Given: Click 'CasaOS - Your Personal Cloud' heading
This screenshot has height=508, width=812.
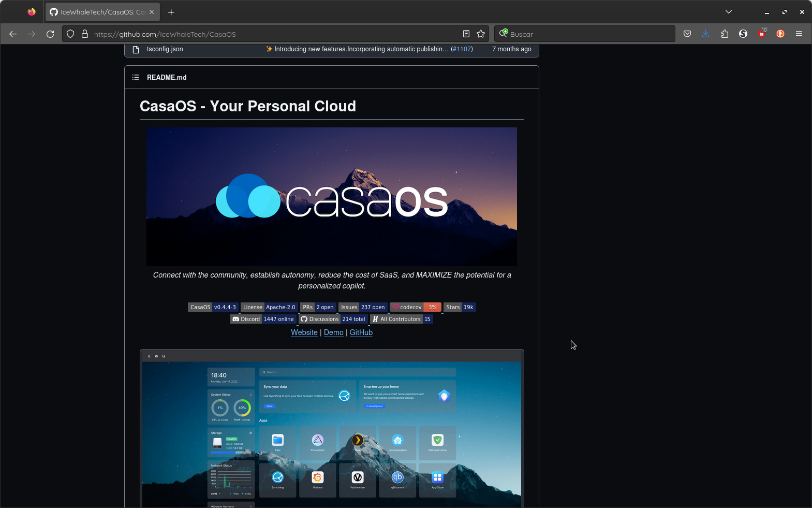Looking at the screenshot, I should 248,106.
